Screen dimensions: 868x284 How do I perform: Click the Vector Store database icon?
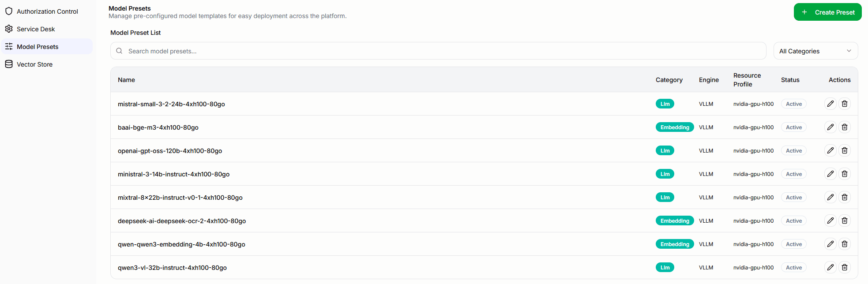coord(9,64)
